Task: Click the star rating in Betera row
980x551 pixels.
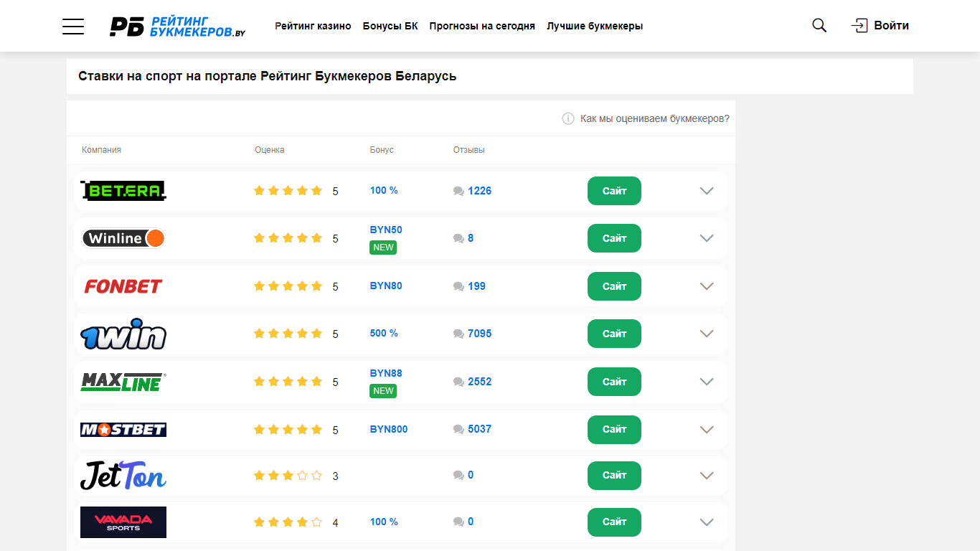Action: [x=288, y=190]
